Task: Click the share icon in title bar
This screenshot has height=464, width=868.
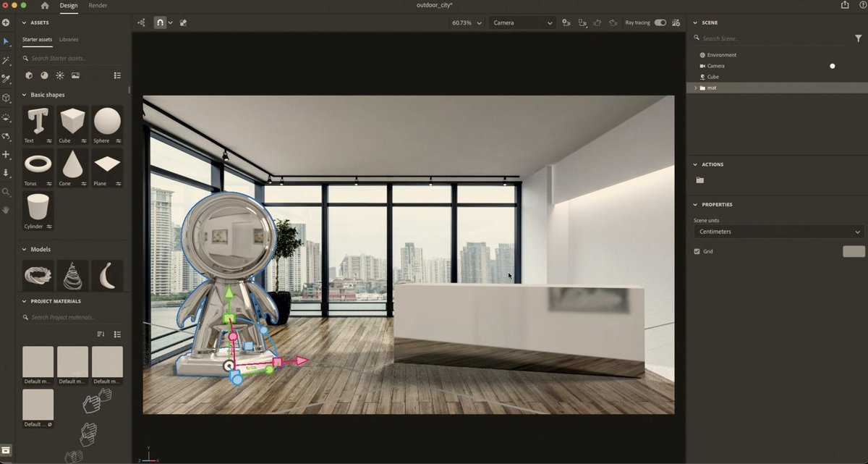Action: pos(845,5)
